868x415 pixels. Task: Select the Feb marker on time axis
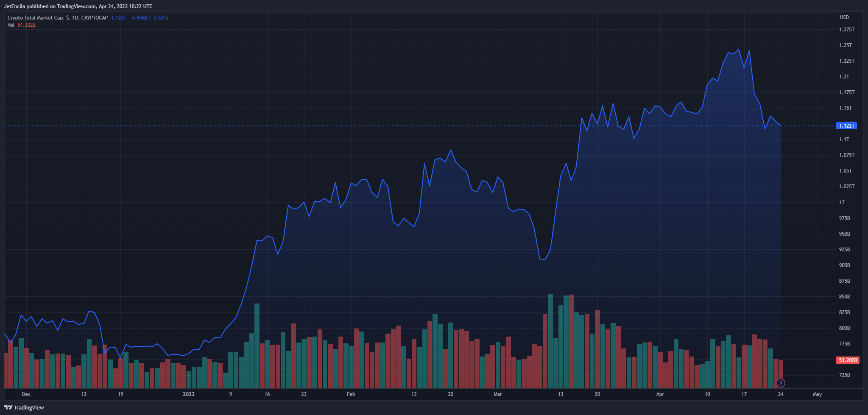click(351, 394)
